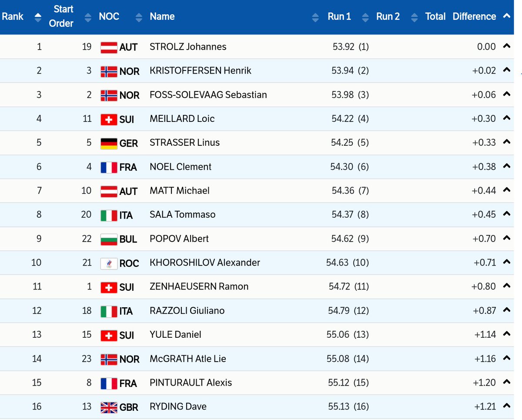522x420 pixels.
Task: Click GBR country code
Action: tap(129, 407)
